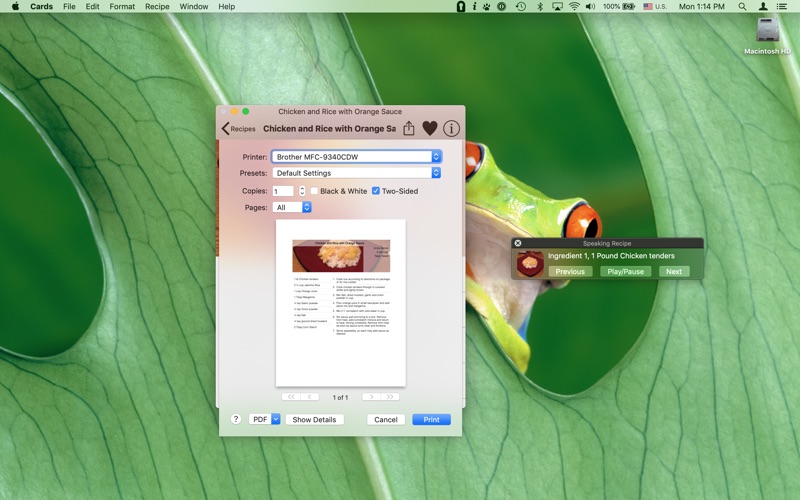The height and width of the screenshot is (500, 800).
Task: Click the italic i menu bar icon
Action: (x=474, y=6)
